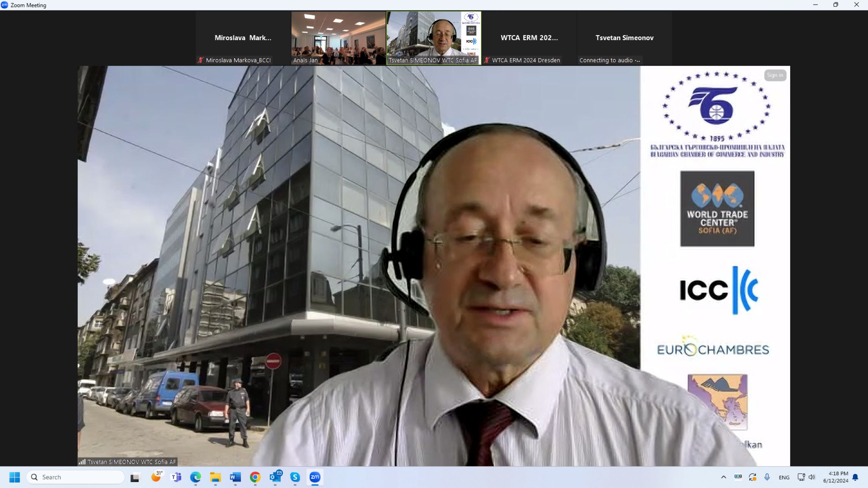Click the Sign in button
Screen dimensions: 868x488
tap(775, 75)
